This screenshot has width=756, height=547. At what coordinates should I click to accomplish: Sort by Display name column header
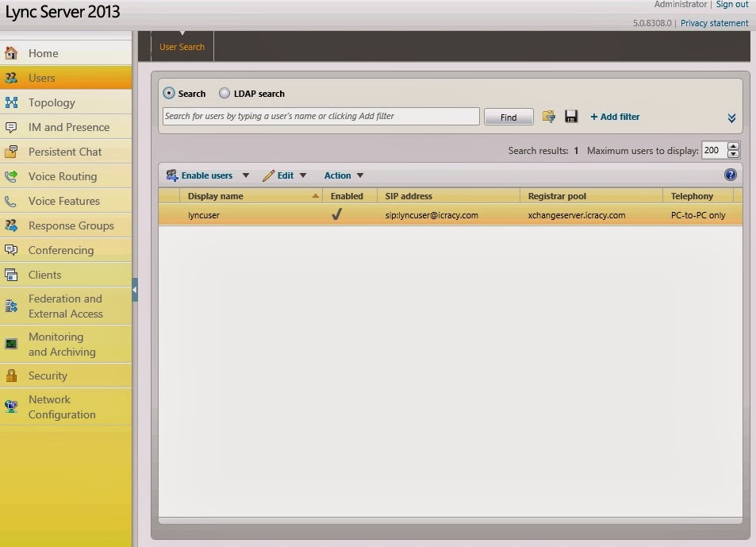click(x=251, y=196)
